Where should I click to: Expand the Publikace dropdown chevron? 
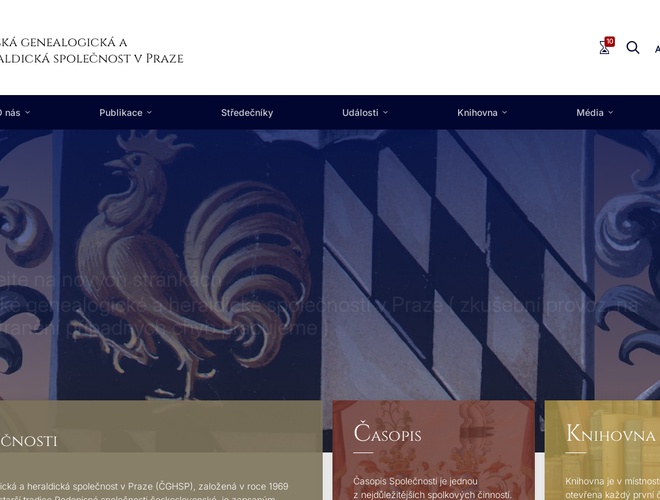point(149,112)
